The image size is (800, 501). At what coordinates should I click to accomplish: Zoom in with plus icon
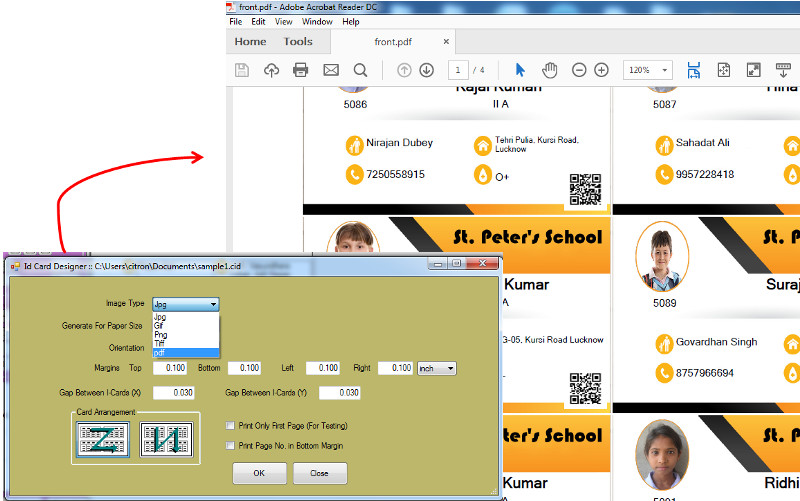point(601,70)
